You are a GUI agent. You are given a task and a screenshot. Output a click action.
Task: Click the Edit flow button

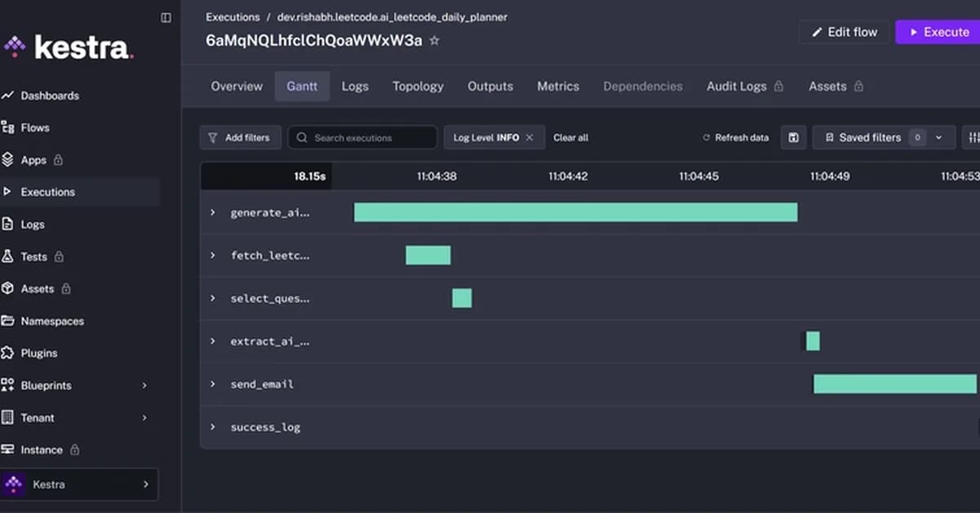tap(844, 32)
